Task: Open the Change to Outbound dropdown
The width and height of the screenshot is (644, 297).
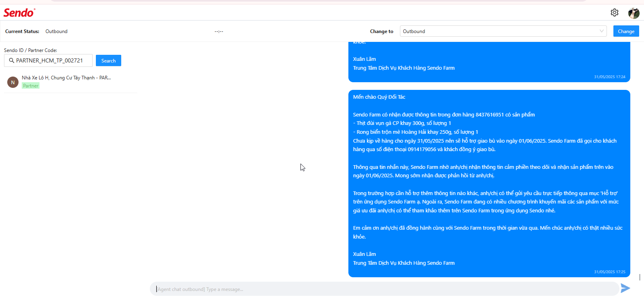Action: (x=503, y=31)
